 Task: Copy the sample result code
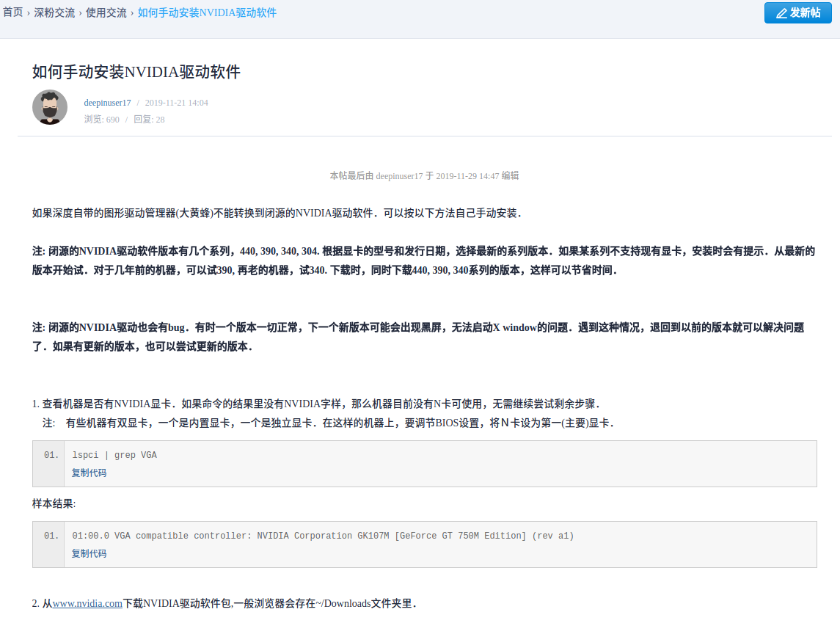tap(89, 553)
